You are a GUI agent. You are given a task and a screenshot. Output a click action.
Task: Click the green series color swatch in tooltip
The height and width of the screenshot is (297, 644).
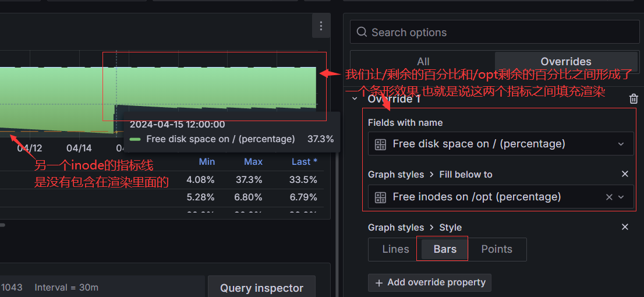click(x=136, y=139)
